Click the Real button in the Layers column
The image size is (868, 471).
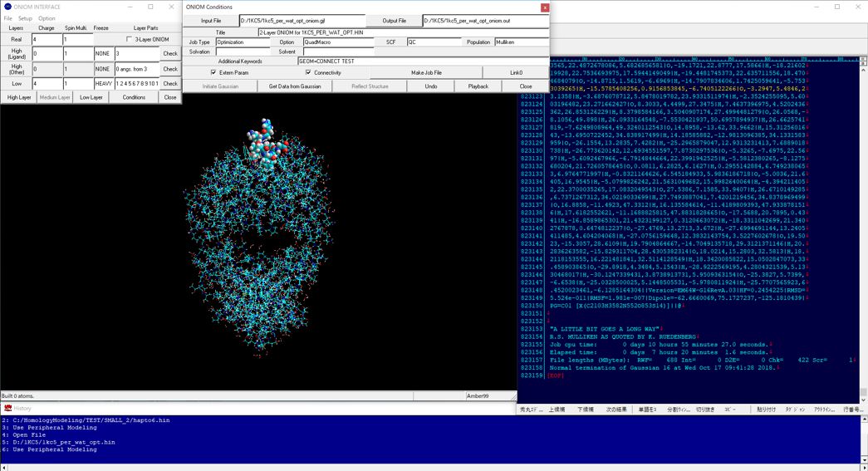(x=17, y=39)
